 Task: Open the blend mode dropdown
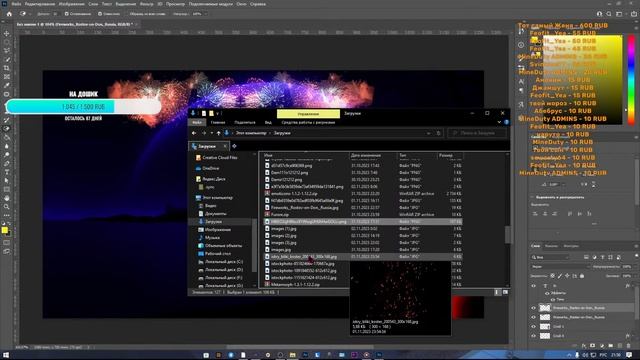pyautogui.click(x=560, y=267)
